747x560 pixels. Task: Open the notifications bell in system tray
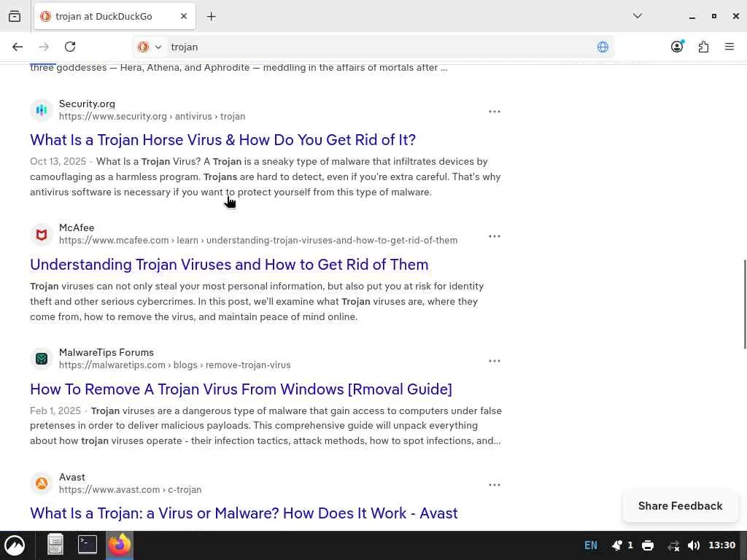pos(617,545)
